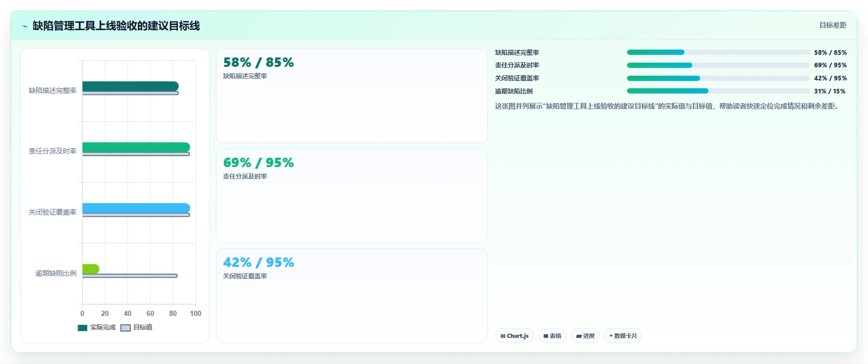Click the 目标差距 label in the header
The height and width of the screenshot is (364, 868).
pyautogui.click(x=832, y=25)
